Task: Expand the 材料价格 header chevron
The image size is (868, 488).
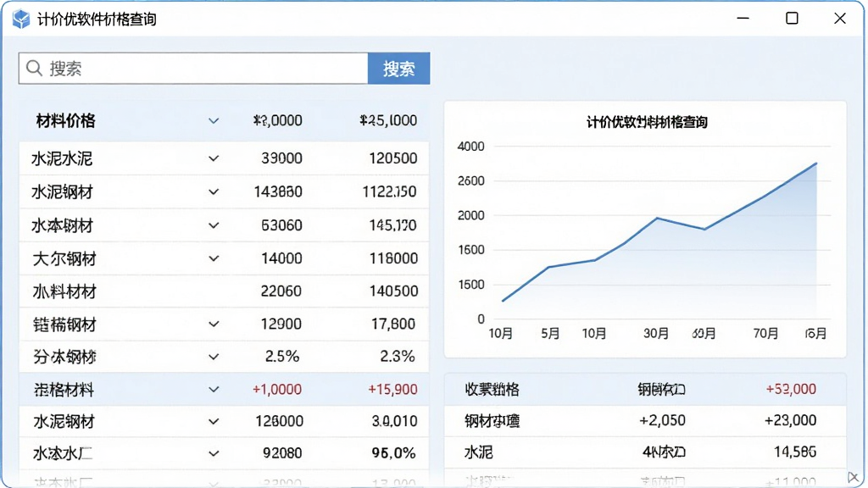Action: (214, 120)
